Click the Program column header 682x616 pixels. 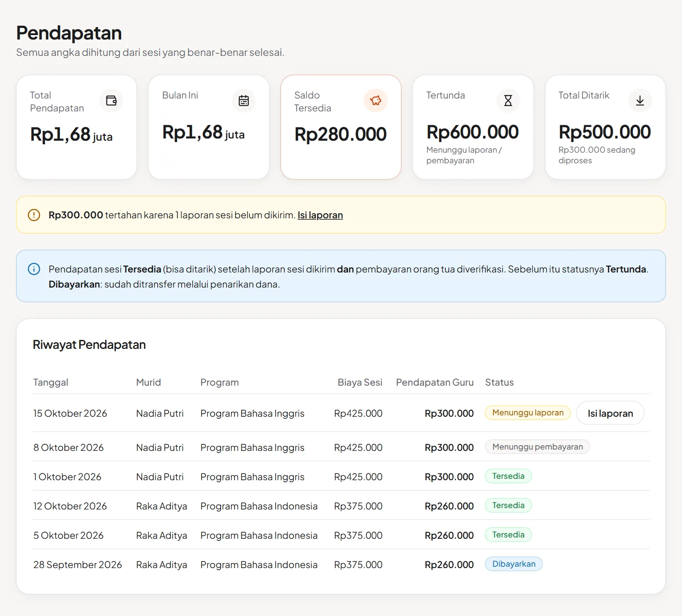(x=219, y=383)
